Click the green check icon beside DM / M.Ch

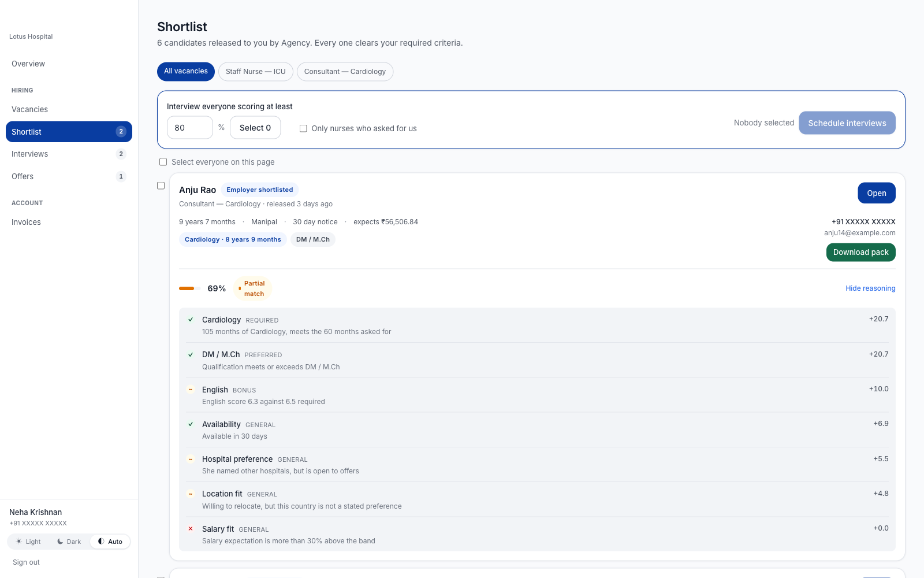(191, 354)
